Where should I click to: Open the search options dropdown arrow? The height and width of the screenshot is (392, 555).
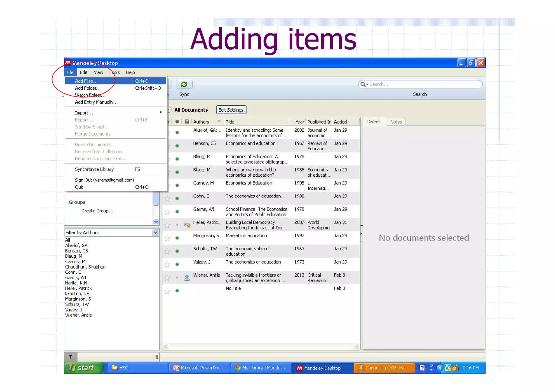[367, 85]
